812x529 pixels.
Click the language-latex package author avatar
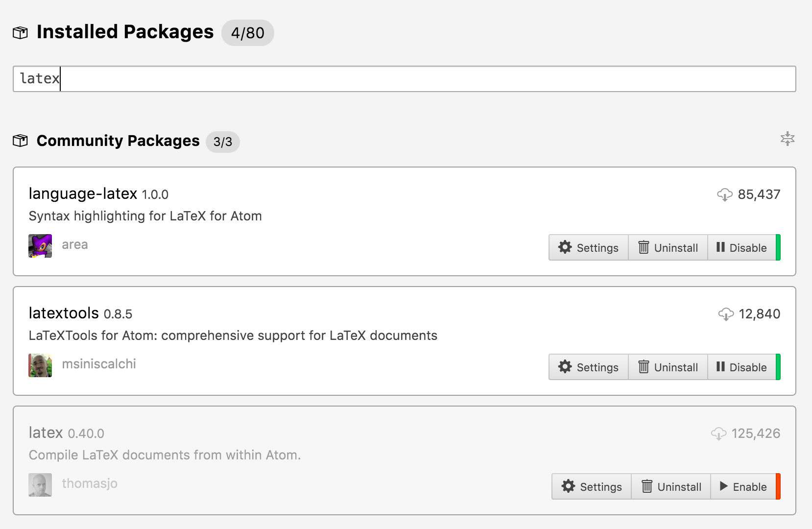tap(40, 246)
